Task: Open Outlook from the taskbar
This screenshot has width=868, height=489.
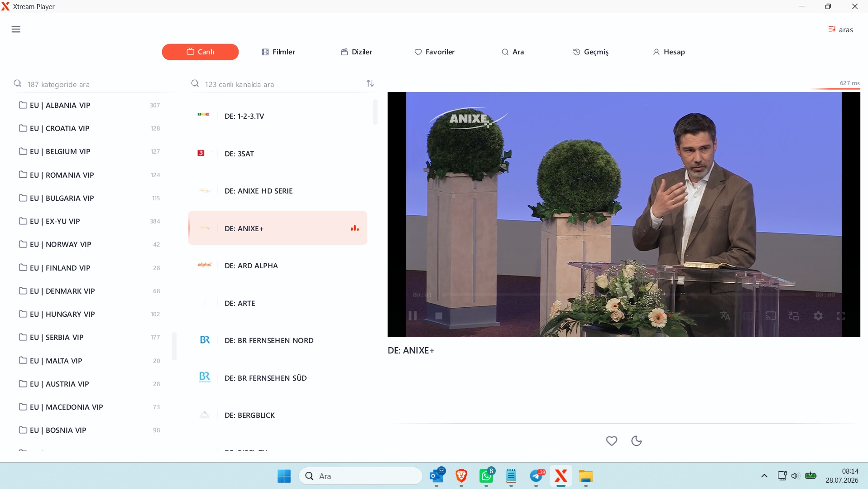Action: point(437,476)
